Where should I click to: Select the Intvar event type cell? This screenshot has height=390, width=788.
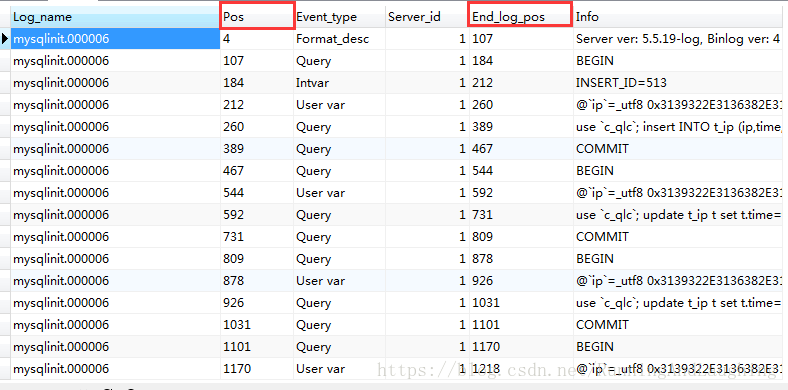pyautogui.click(x=339, y=83)
